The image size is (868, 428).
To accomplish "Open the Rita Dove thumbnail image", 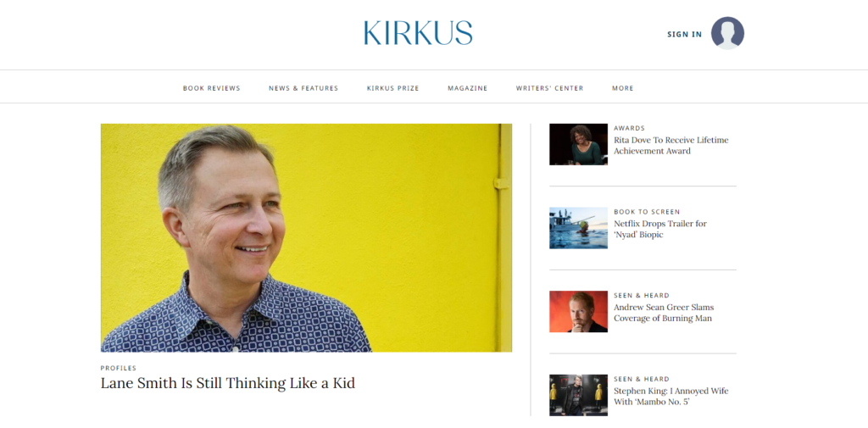I will [578, 144].
